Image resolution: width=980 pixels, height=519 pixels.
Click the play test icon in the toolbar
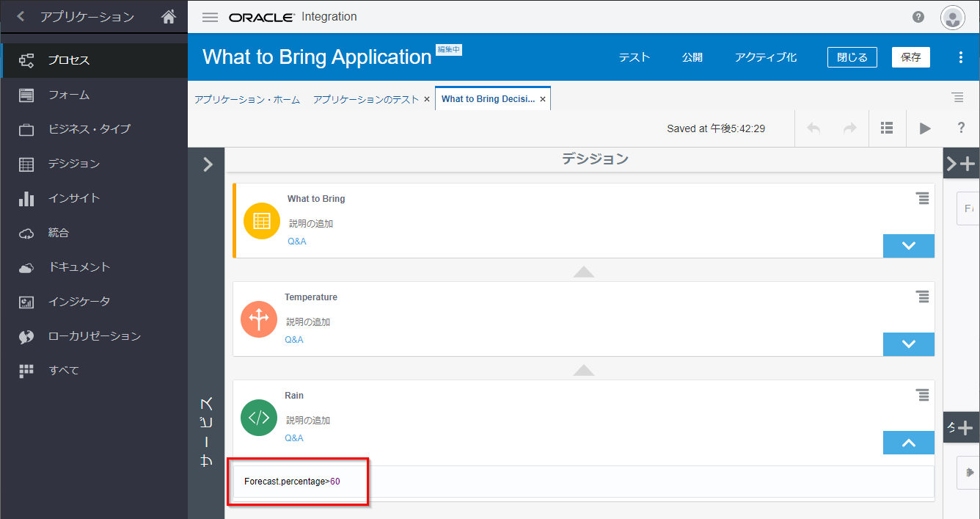click(924, 128)
